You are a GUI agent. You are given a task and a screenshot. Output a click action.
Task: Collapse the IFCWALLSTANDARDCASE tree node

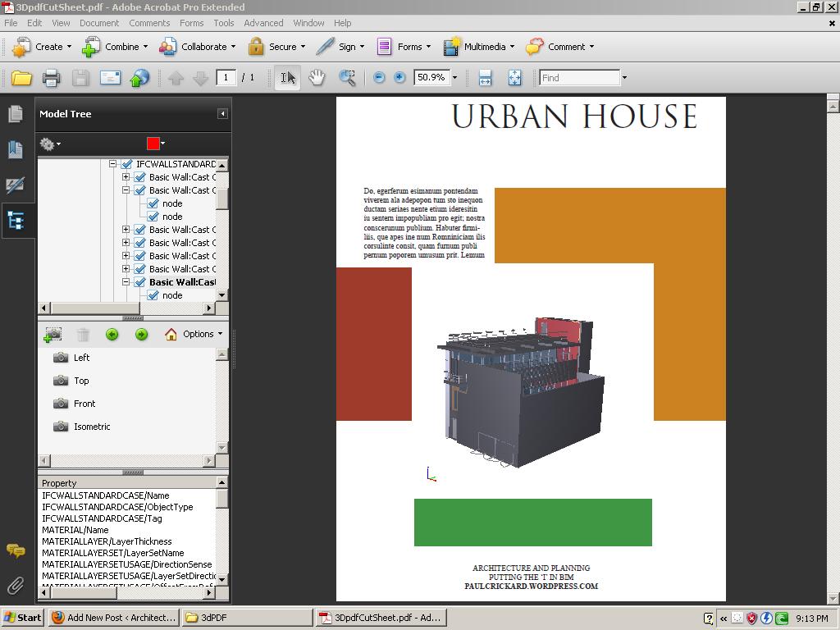click(x=113, y=164)
